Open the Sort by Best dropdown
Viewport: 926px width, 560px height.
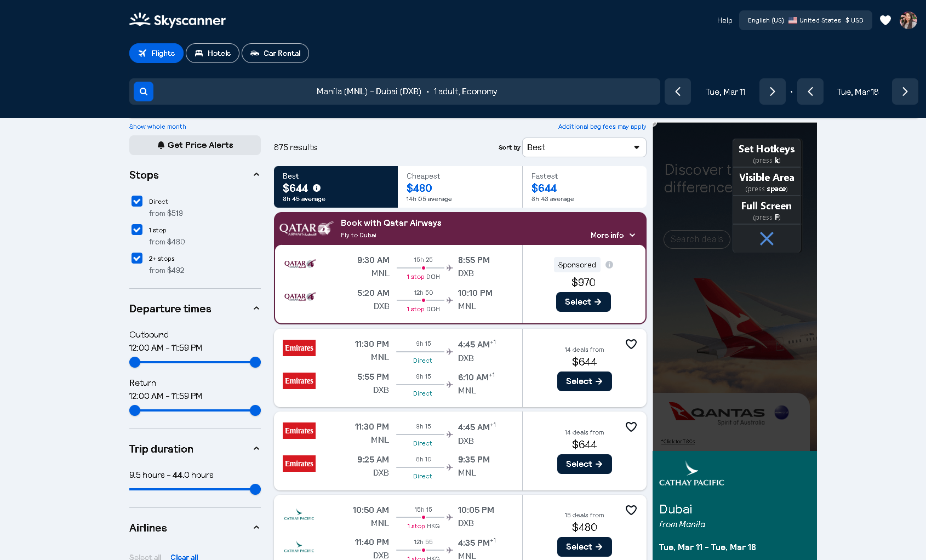pos(584,147)
